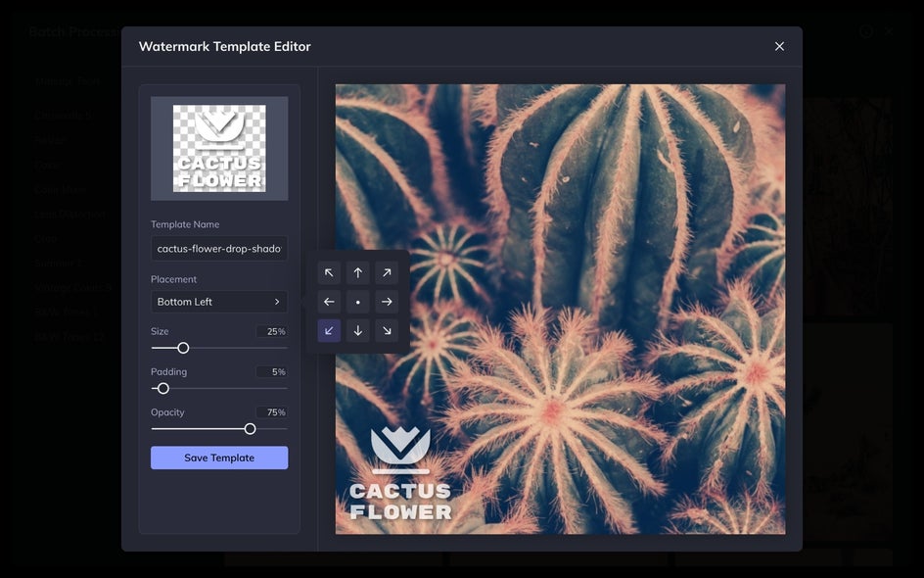This screenshot has height=578, width=924.
Task: Click the cactus photo preview image
Action: point(560,309)
